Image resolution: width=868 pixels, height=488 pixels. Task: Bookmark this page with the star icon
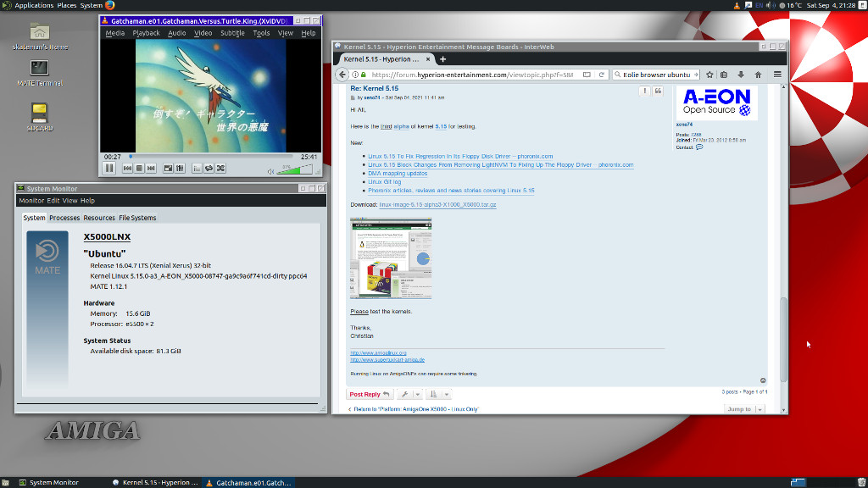coord(709,75)
